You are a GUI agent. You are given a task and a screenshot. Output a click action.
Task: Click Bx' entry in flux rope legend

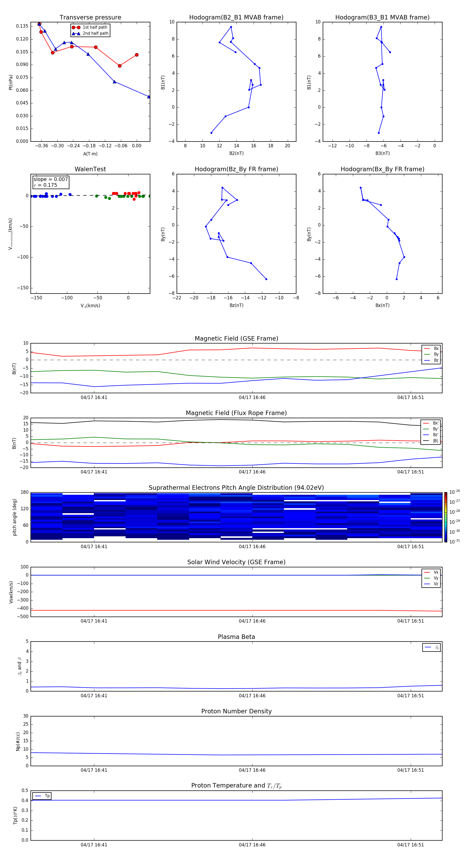pyautogui.click(x=431, y=423)
